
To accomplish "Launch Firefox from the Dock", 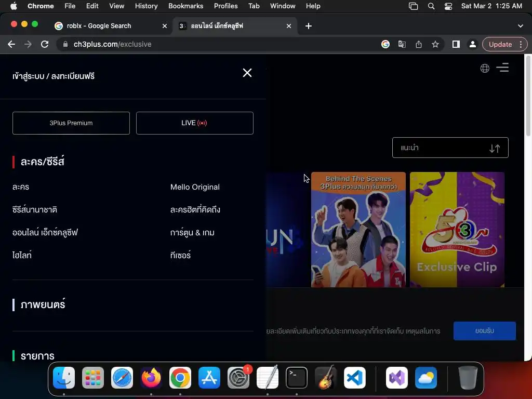I will click(x=151, y=378).
